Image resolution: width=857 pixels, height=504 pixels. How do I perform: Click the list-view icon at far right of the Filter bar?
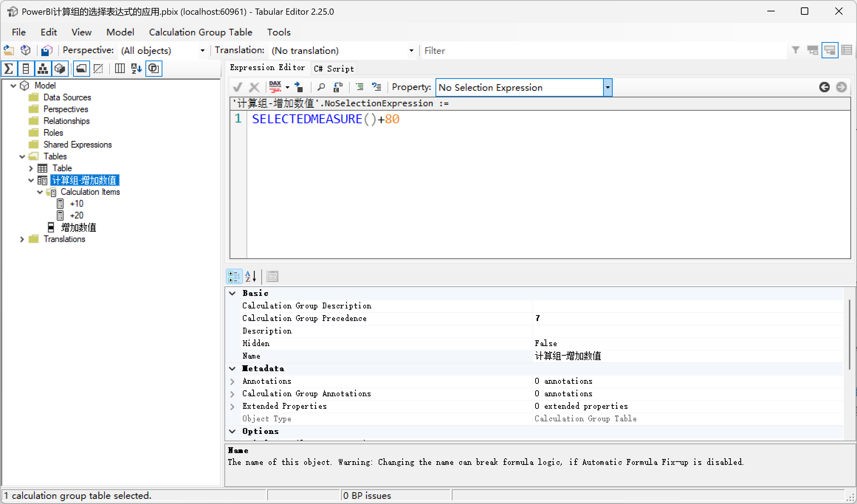847,50
